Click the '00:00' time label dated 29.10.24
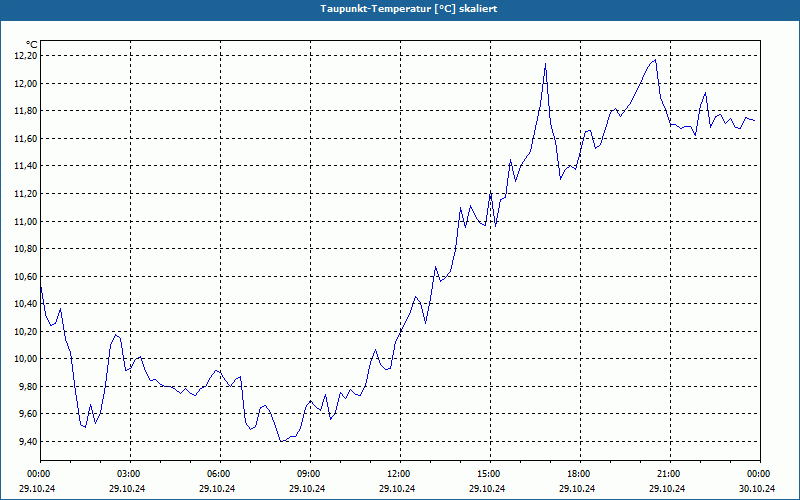This screenshot has width=800, height=500. pos(37,474)
